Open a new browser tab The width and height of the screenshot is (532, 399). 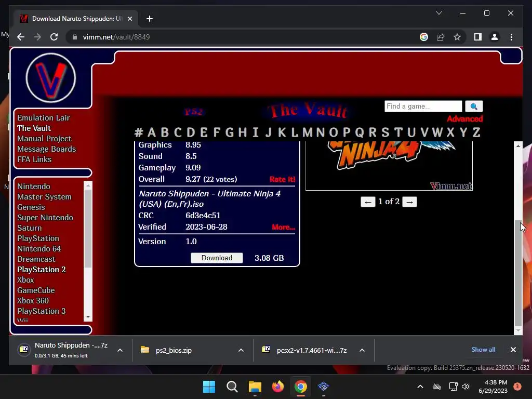point(150,19)
